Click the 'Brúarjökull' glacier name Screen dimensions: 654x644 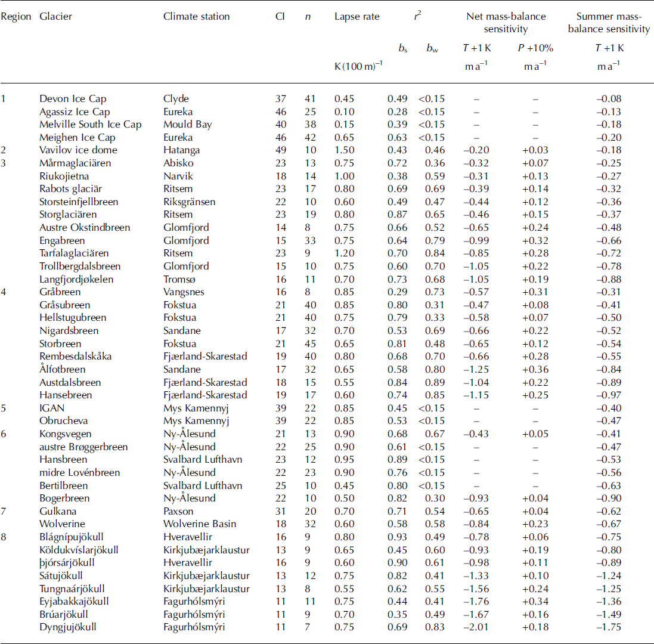[64, 614]
